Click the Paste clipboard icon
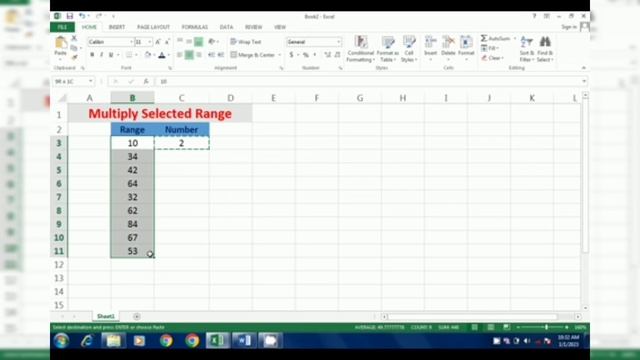 60,42
